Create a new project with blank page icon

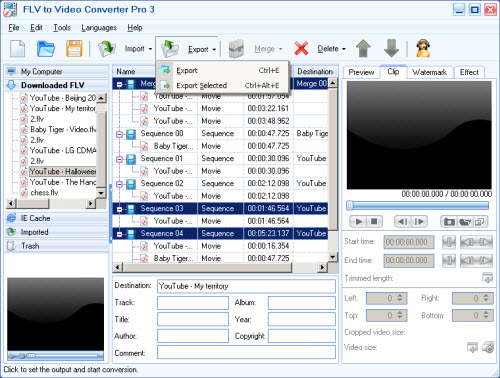click(x=18, y=49)
